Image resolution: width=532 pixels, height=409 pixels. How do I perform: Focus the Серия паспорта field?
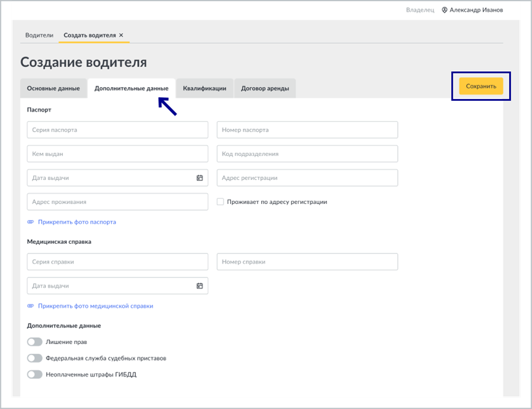pyautogui.click(x=117, y=130)
